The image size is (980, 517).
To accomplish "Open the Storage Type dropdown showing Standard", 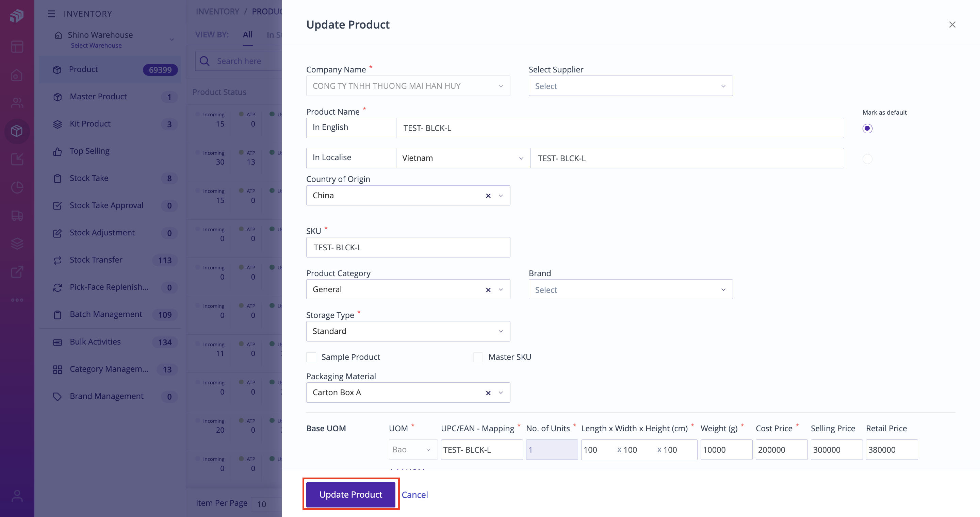I will pyautogui.click(x=408, y=331).
